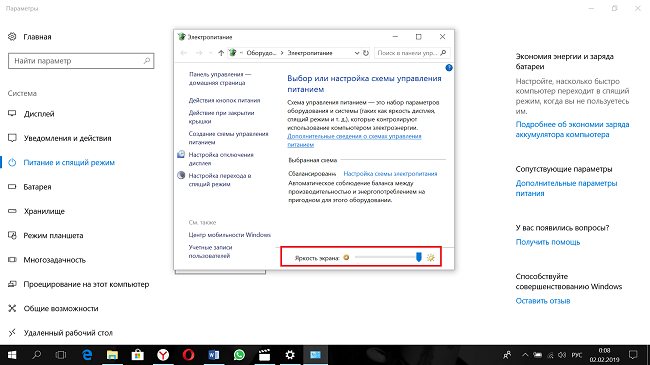
Task: Click the Найти параметр search field
Action: 81,61
